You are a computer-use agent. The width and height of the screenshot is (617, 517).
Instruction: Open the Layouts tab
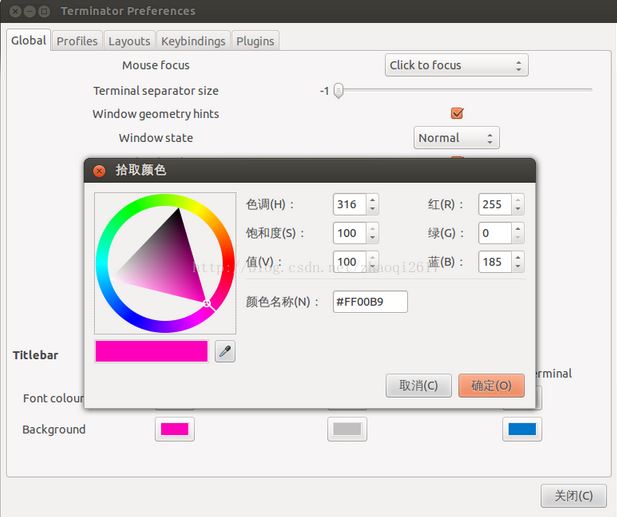129,41
